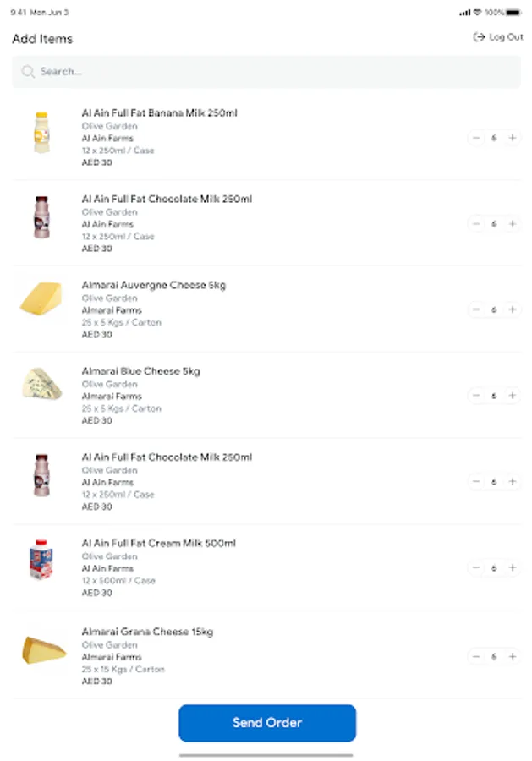Tap the Almarai Blue Cheese thumbnail
Screen dimensions: 532x761
pos(41,385)
